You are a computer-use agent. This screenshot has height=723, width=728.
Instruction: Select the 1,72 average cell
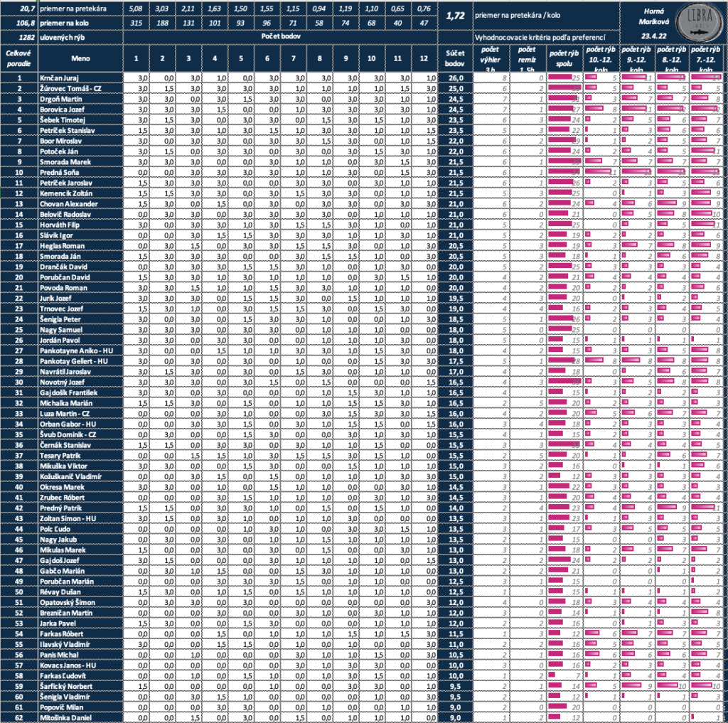coord(455,16)
